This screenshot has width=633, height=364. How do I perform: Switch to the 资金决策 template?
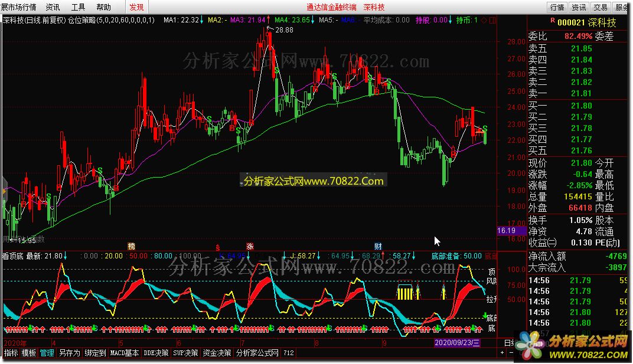pos(217,353)
